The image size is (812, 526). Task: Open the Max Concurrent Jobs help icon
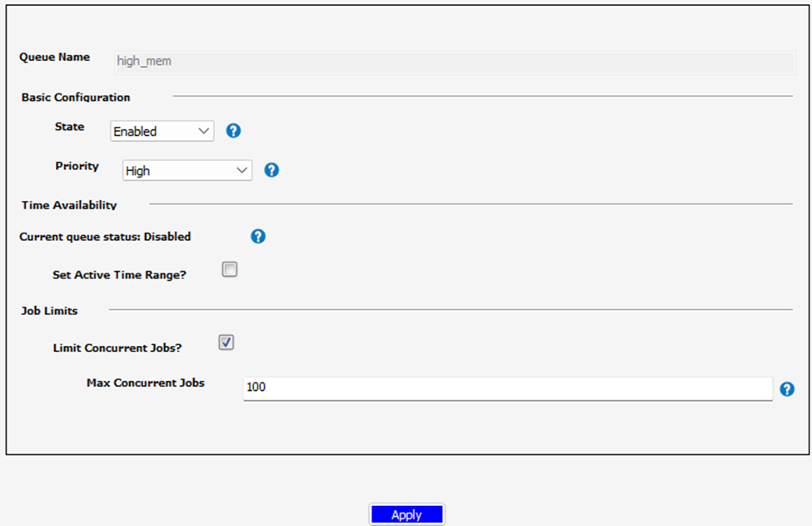coord(787,388)
